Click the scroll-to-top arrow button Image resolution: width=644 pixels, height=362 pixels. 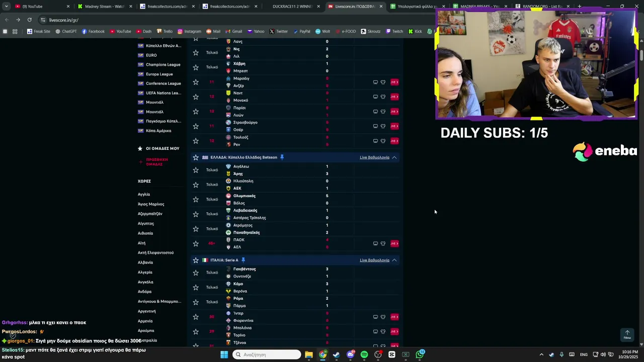click(627, 334)
